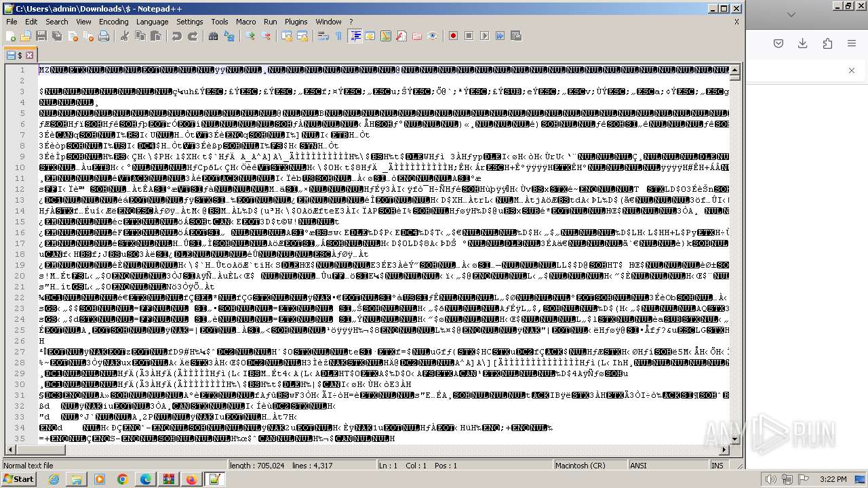The width and height of the screenshot is (868, 488).
Task: Select the $ document tab
Action: 20,55
